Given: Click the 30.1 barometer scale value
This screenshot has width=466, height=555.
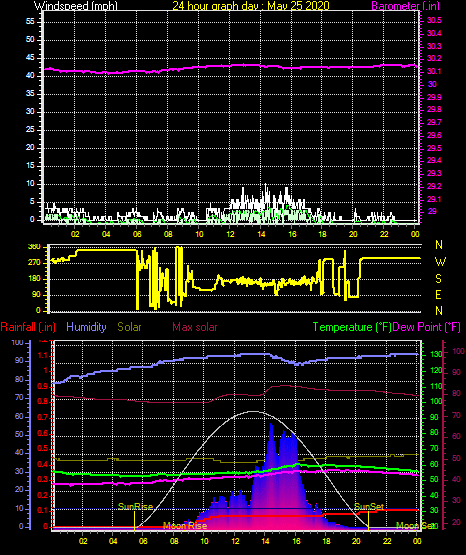Looking at the screenshot, I should click(x=434, y=71).
